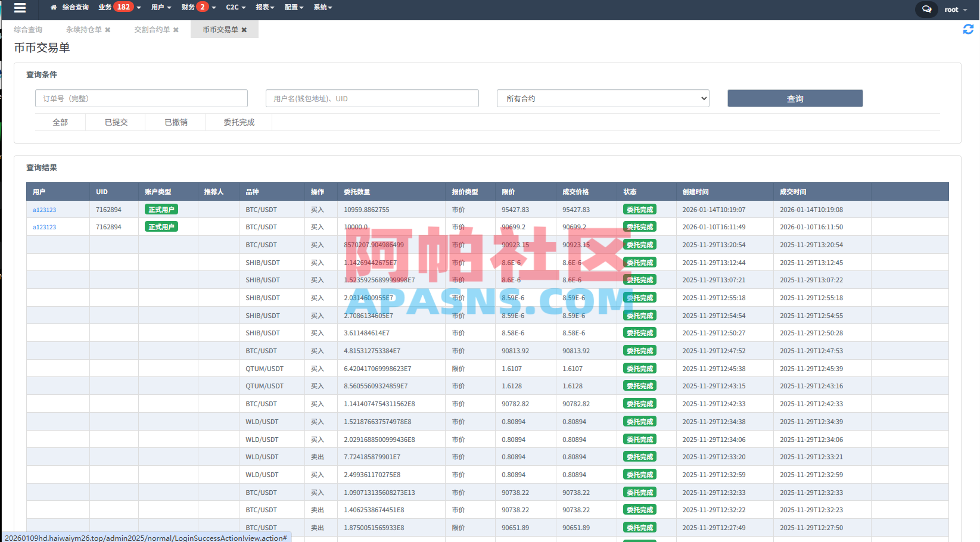Viewport: 980px width, 542px height.
Task: Click the home icon beside 综合查询
Action: tap(54, 8)
